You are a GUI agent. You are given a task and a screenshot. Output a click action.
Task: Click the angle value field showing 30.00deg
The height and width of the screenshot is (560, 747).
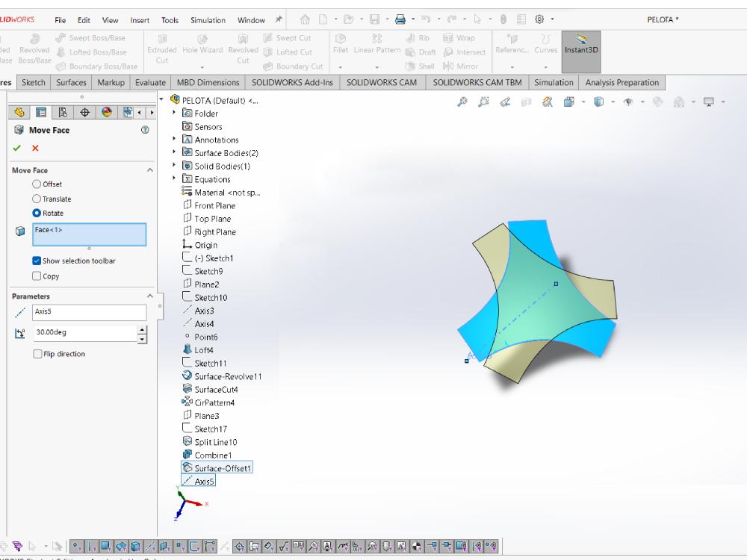pos(85,333)
